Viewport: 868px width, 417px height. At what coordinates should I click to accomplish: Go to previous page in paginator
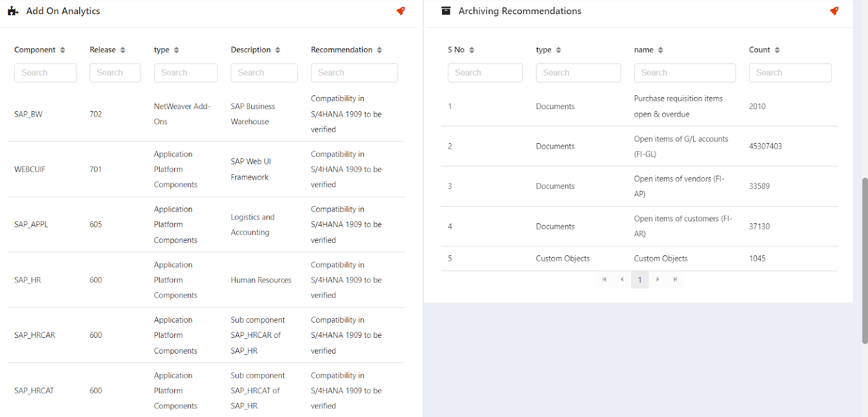click(x=622, y=279)
